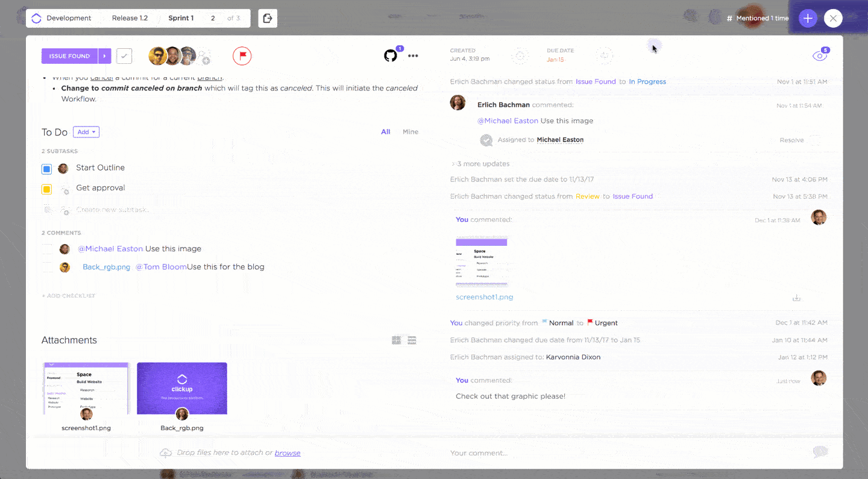Image resolution: width=868 pixels, height=479 pixels.
Task: Check the Michael Easton comment checkbox
Action: pyautogui.click(x=46, y=249)
